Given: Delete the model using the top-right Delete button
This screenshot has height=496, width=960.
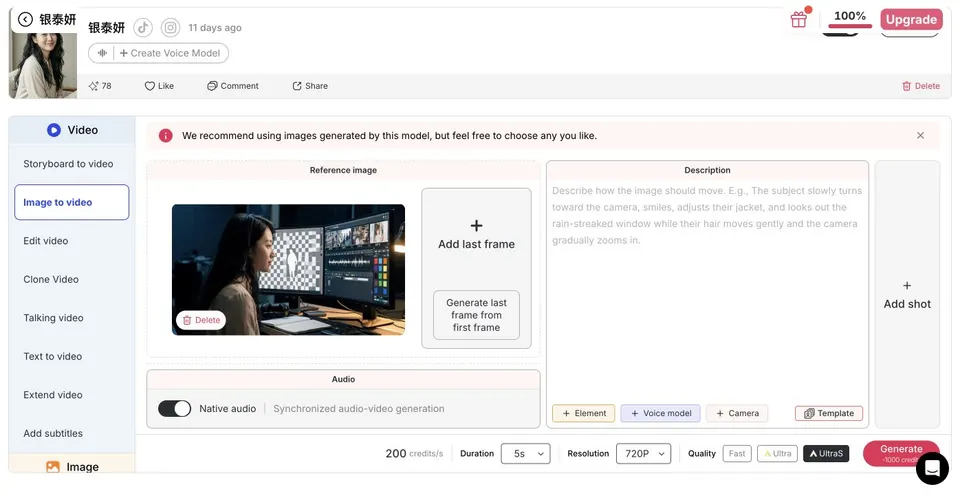Looking at the screenshot, I should (x=921, y=86).
